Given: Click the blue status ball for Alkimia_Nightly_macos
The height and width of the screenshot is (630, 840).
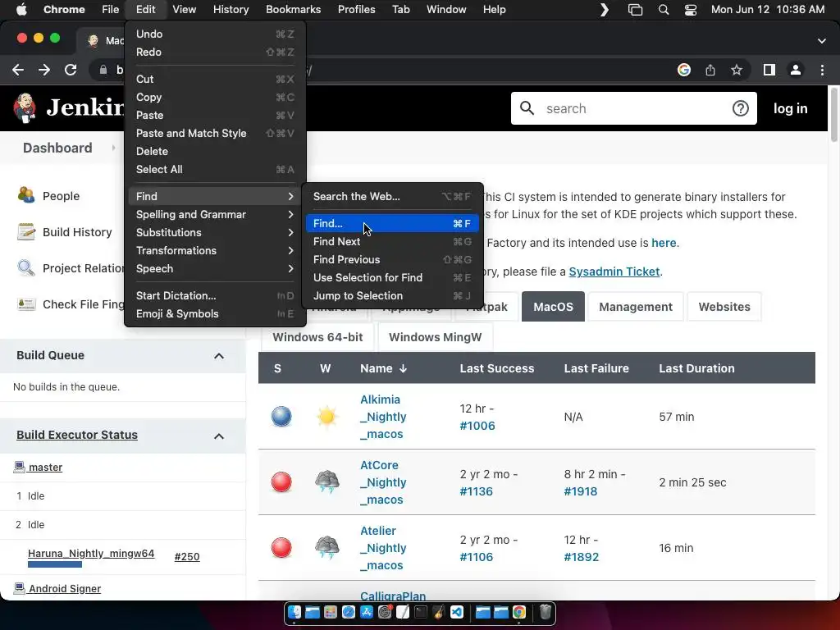Looking at the screenshot, I should 281,416.
